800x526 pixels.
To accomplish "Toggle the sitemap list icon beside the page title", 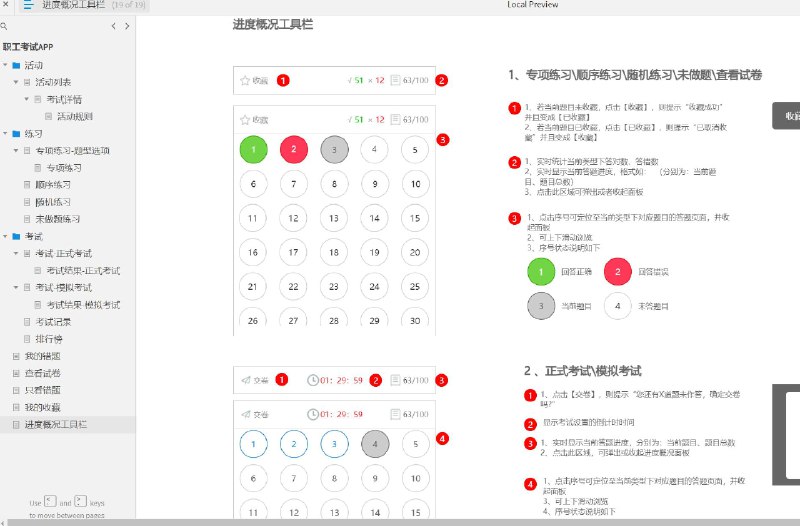I will (x=28, y=5).
